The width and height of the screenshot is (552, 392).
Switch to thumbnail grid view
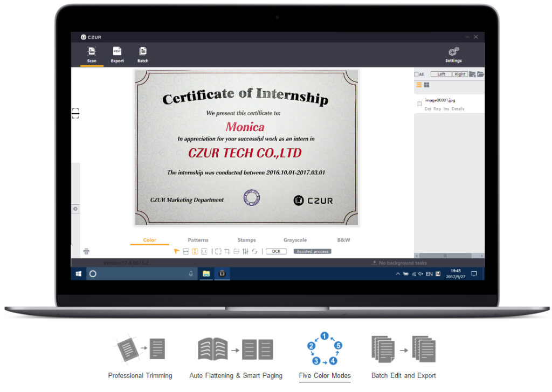coord(426,85)
